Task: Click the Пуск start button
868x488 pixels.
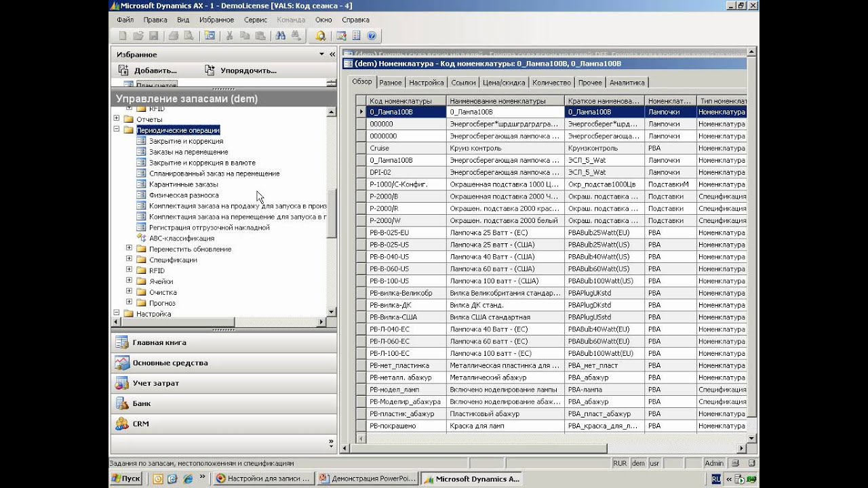Action: 127,479
